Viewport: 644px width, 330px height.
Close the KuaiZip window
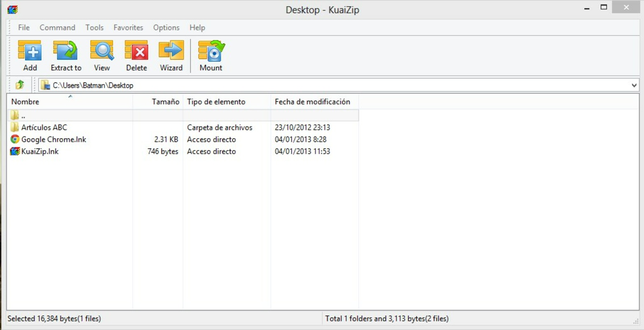tap(626, 7)
